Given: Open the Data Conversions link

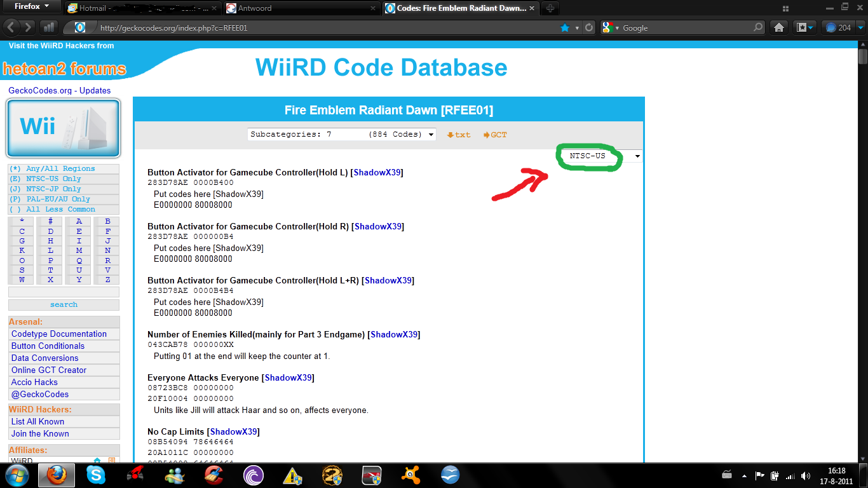Looking at the screenshot, I should (44, 358).
